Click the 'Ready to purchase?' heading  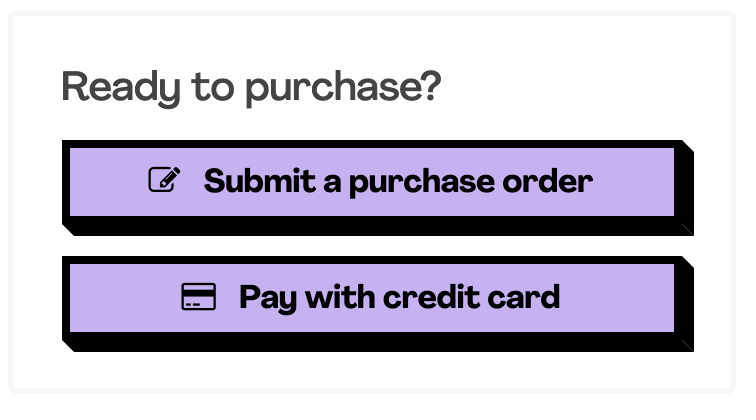point(251,88)
